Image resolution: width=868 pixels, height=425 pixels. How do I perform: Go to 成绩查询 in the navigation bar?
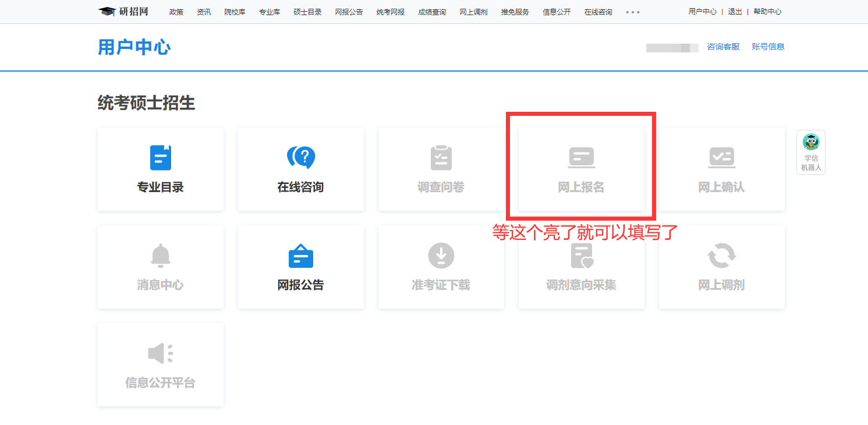(431, 12)
